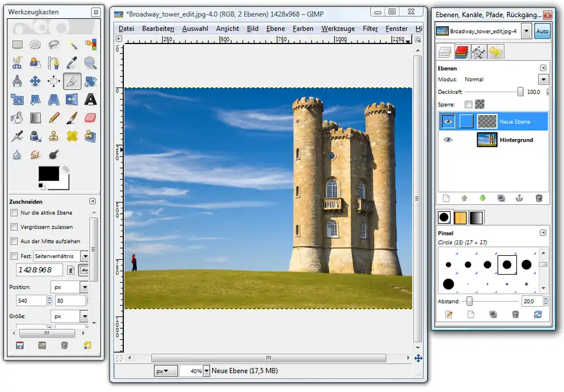
Task: Open the Farben menu
Action: pos(303,28)
